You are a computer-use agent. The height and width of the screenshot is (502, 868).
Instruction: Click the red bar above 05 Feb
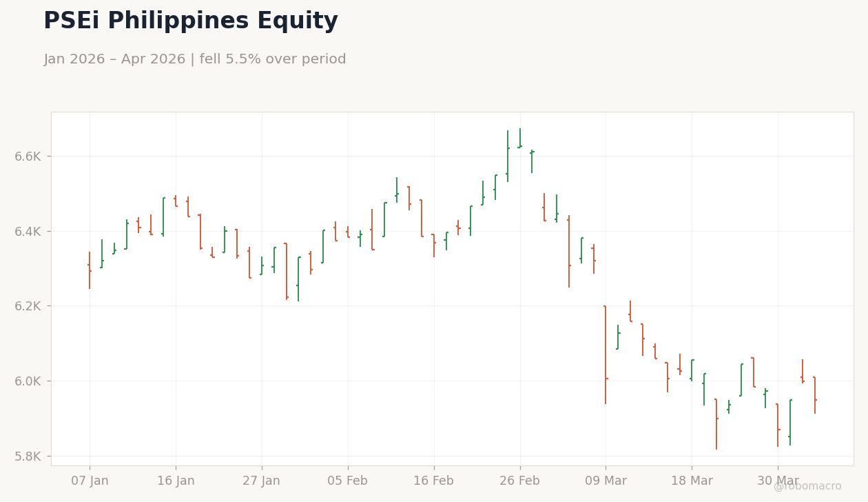coord(348,232)
